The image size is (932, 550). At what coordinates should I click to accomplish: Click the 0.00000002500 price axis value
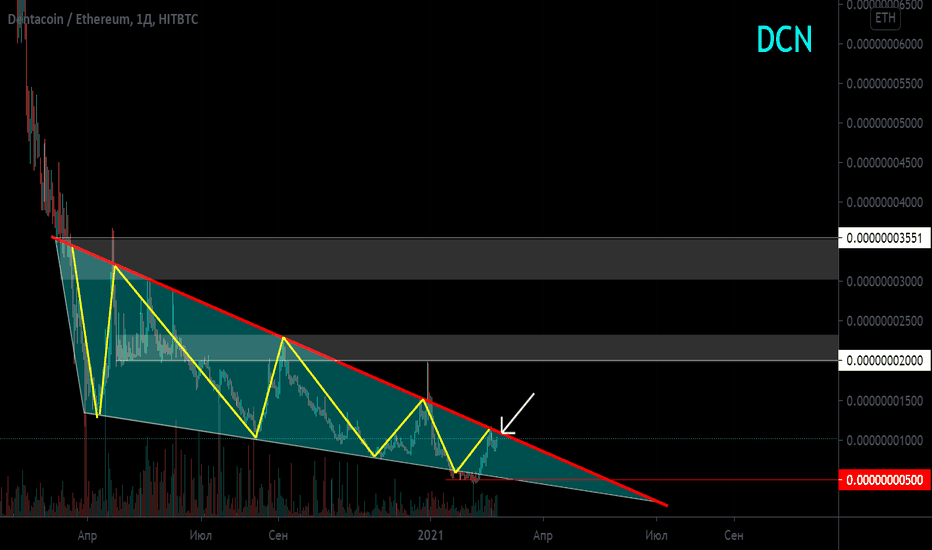point(884,321)
